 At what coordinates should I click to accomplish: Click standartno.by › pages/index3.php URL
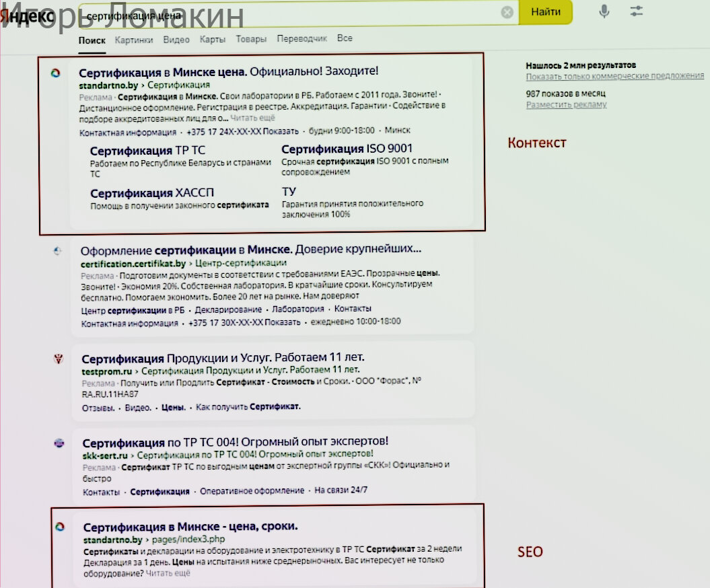pos(154,540)
